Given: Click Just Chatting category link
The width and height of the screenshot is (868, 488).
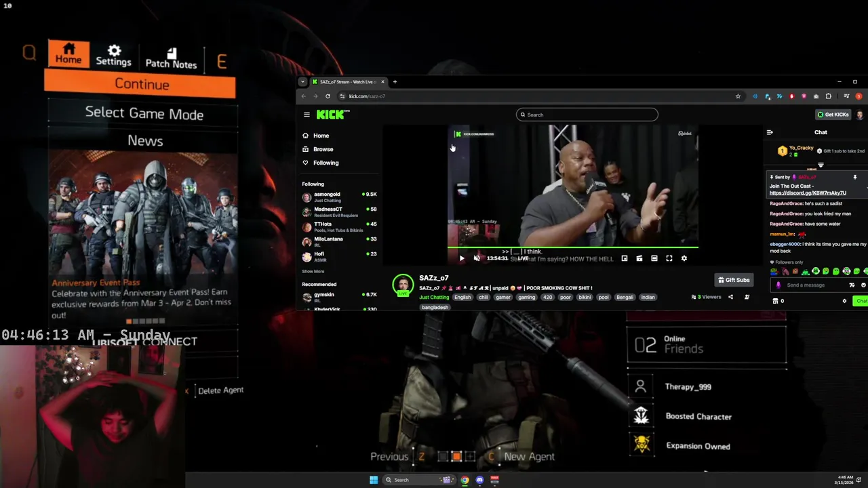Looking at the screenshot, I should (434, 297).
